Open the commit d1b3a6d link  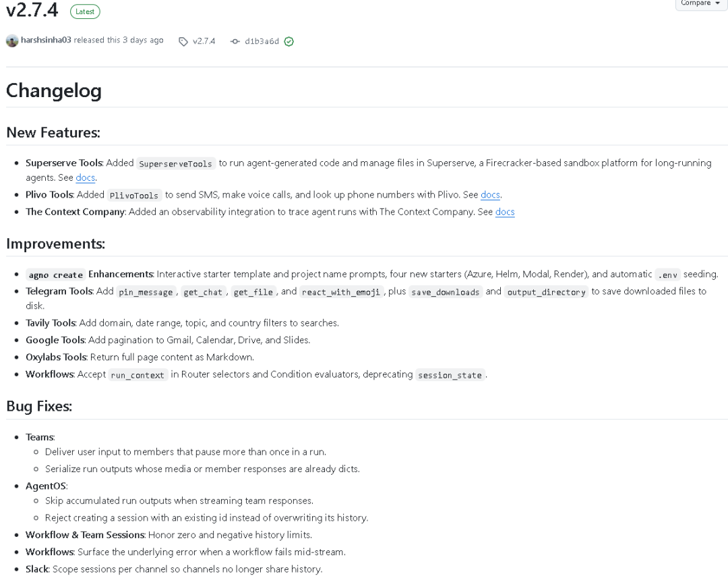point(262,41)
